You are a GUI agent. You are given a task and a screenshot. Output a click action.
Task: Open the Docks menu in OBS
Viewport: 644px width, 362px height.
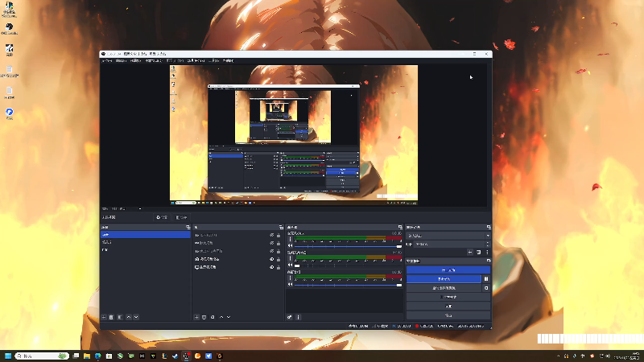pos(153,60)
